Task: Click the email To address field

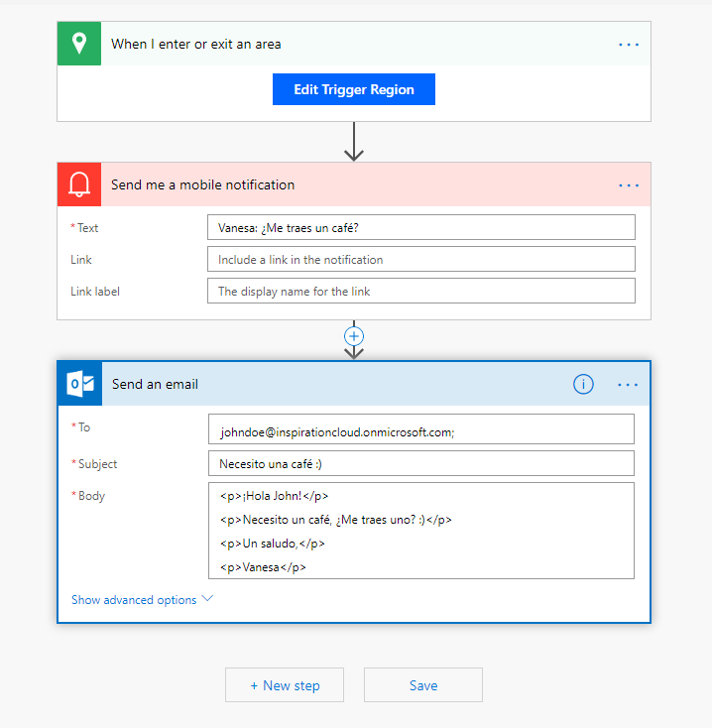Action: [x=420, y=431]
